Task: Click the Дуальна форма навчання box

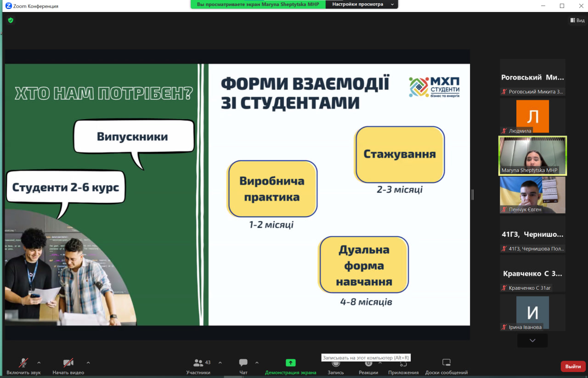Action: coord(364,265)
